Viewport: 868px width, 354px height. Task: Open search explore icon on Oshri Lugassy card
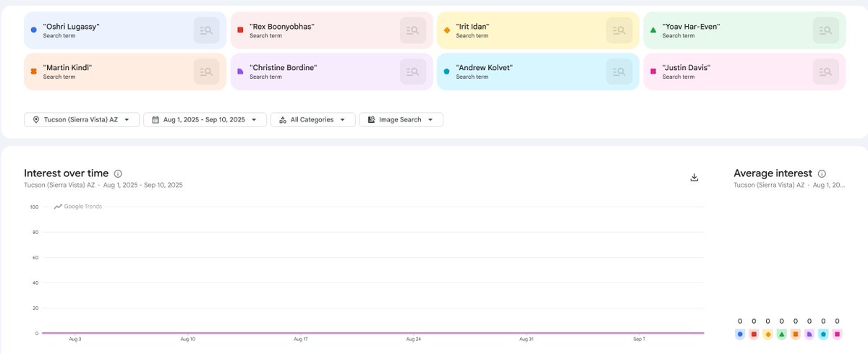point(206,30)
